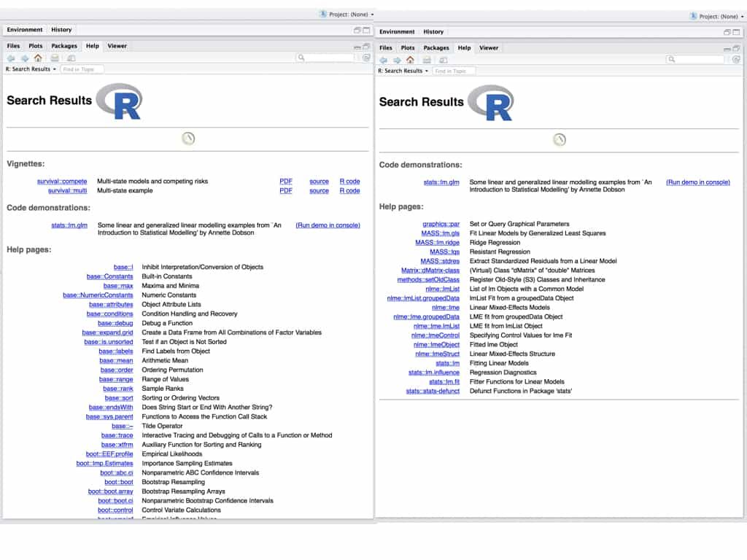Click left window's search magnifier icon

(301, 58)
